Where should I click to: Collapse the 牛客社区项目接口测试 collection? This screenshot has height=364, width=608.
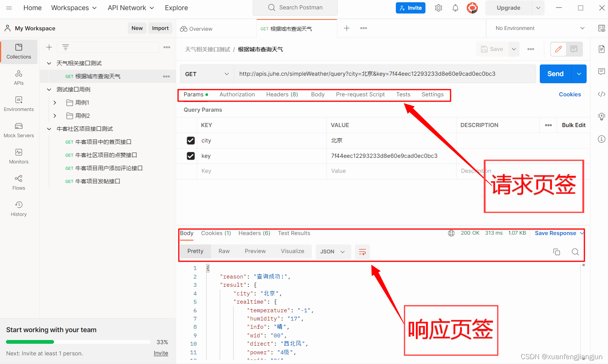(x=49, y=129)
